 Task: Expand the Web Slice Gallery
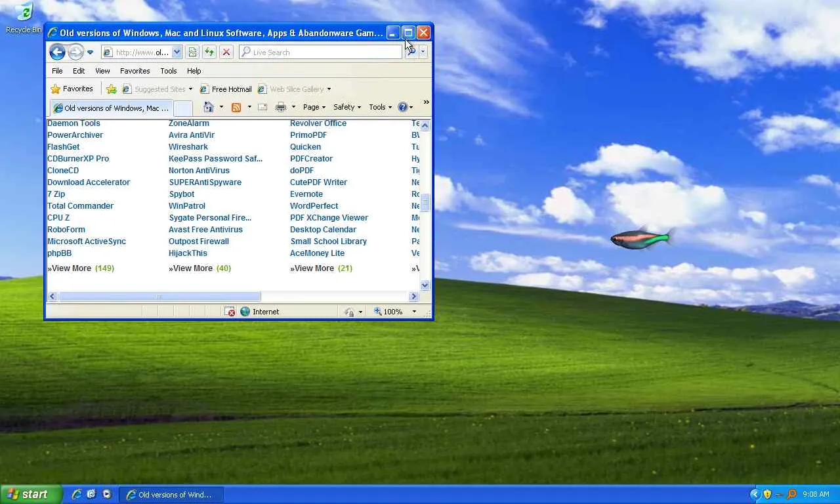(x=294, y=89)
